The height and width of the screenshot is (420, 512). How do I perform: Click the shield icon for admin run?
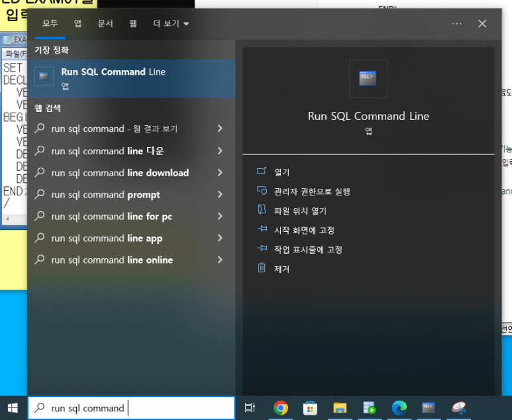[x=262, y=190]
